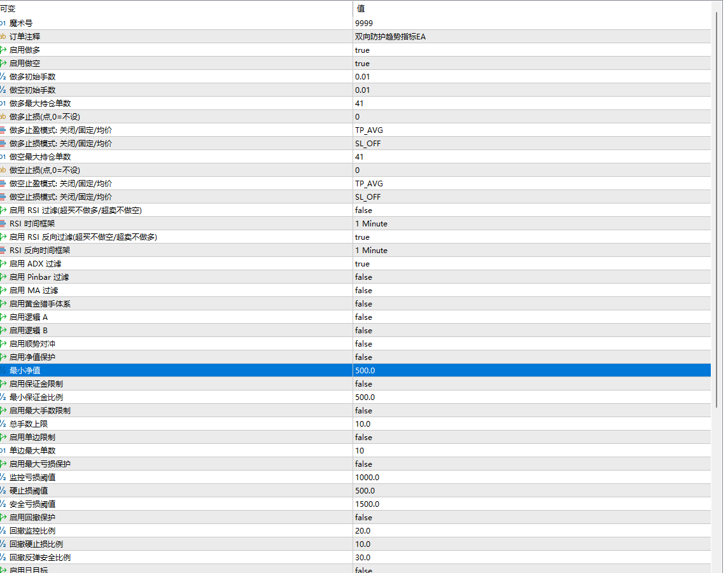Select the 回撤反弹安全比例 label
728x573 pixels.
(40, 558)
